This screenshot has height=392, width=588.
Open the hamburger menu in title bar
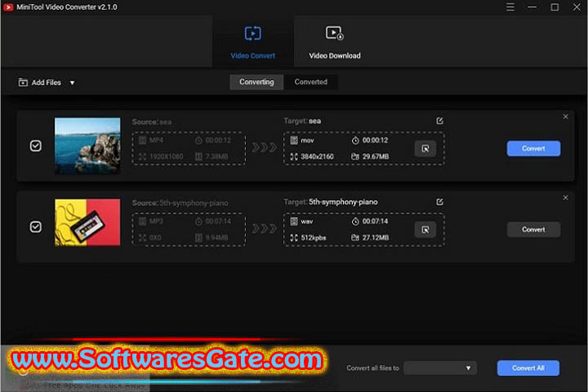click(510, 7)
